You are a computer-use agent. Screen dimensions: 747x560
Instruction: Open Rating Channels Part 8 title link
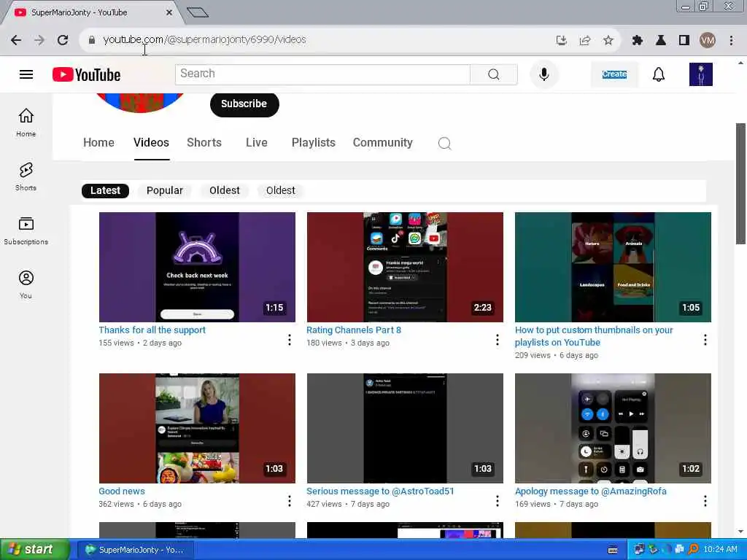click(x=354, y=330)
